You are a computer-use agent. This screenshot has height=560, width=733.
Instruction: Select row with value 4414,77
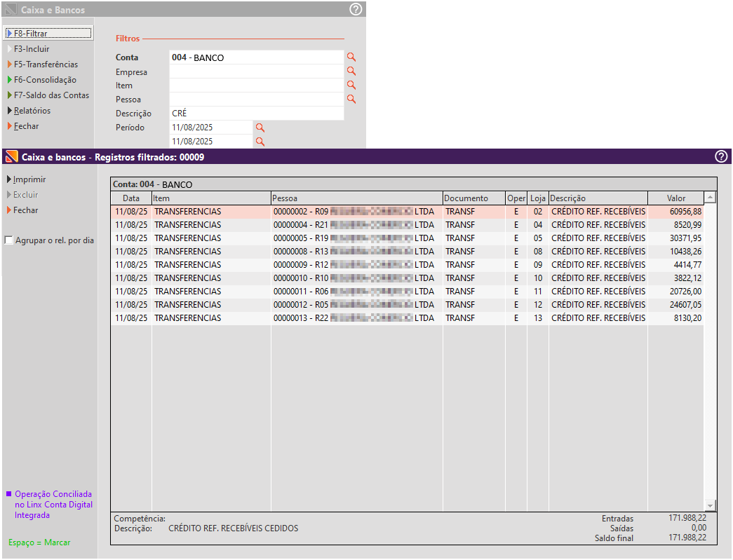[x=407, y=265]
